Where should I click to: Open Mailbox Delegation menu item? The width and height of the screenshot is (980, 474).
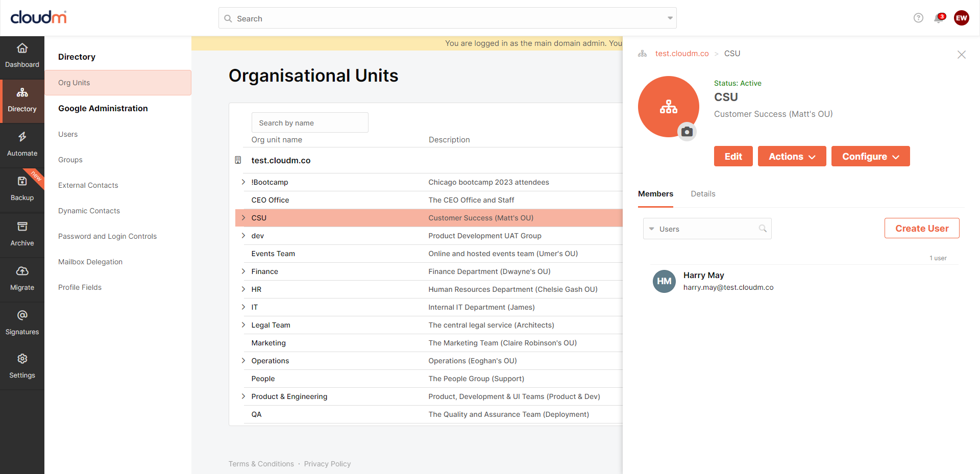[90, 262]
